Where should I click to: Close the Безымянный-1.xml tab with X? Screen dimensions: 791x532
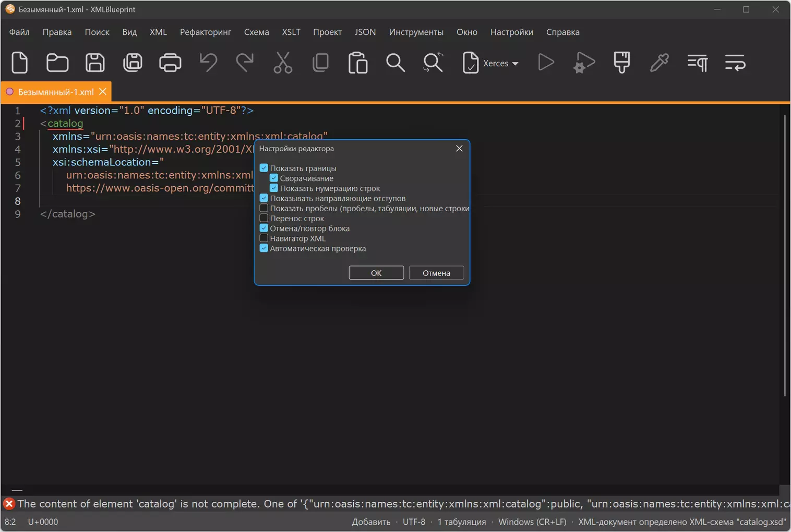[103, 92]
